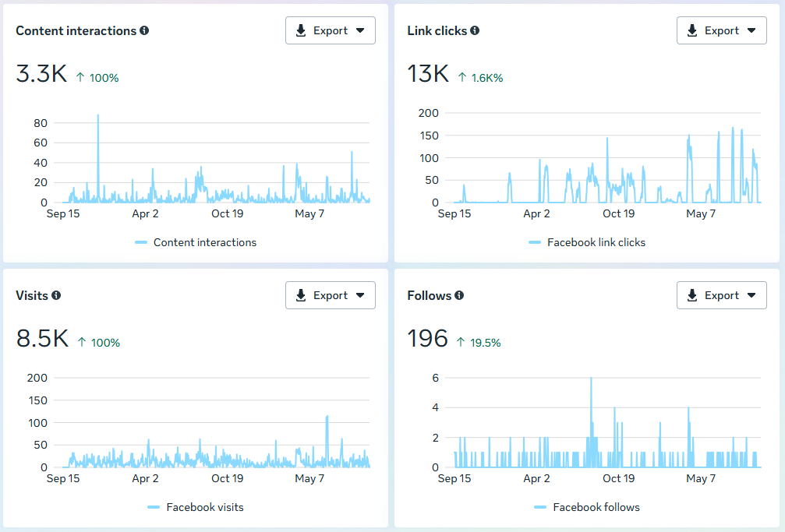Toggle the Facebook visits legend series
785x532 pixels.
(x=196, y=507)
